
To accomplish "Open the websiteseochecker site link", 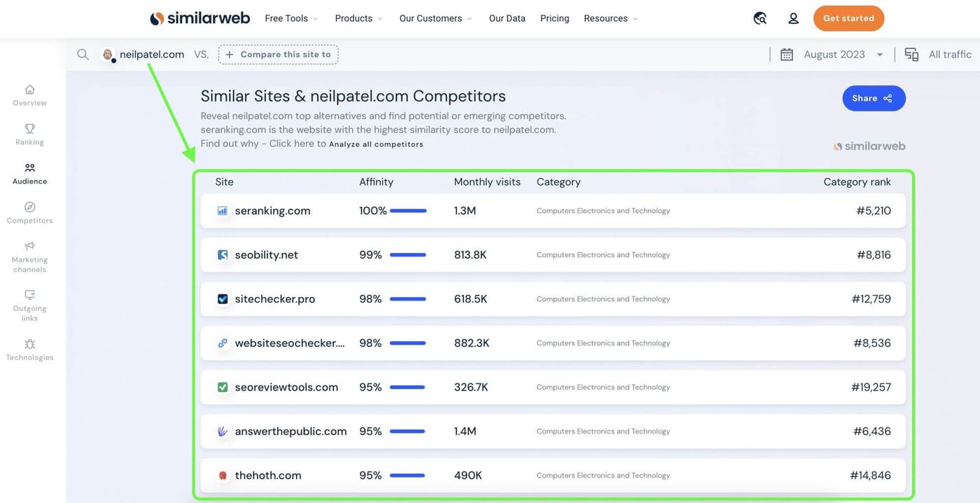I will click(290, 343).
